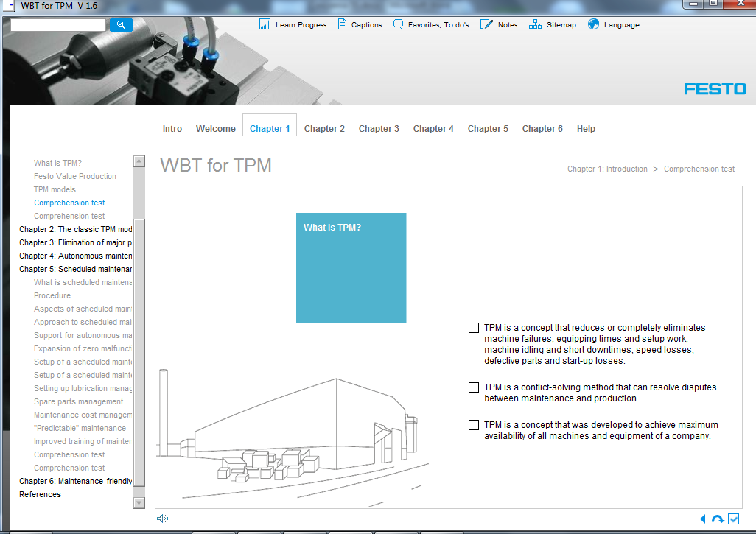756x534 pixels.
Task: Click the Language globe icon
Action: point(593,24)
